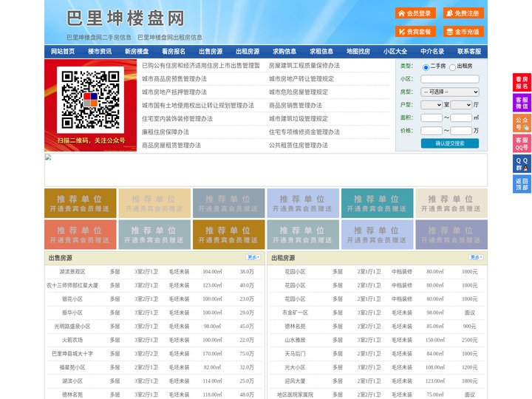The image size is (532, 399).
Task: Open the 看房报名 side floating icon
Action: click(522, 83)
